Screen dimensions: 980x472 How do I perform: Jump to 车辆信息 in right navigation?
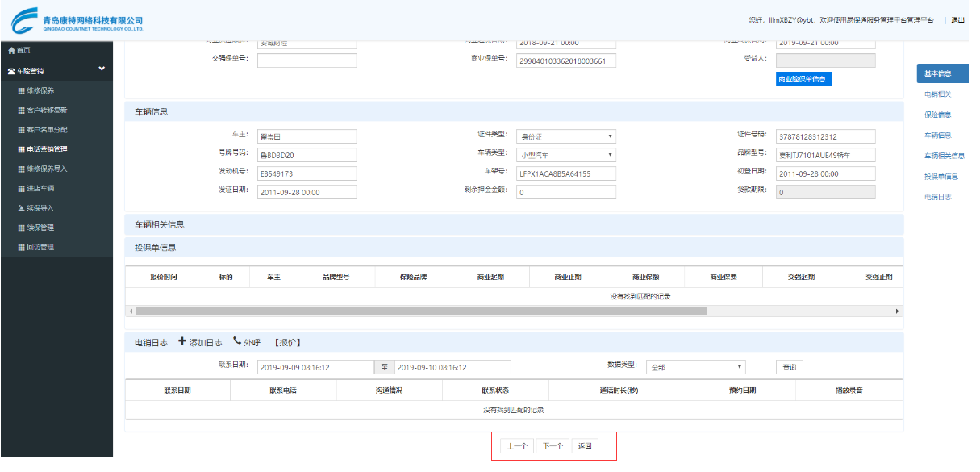point(938,135)
